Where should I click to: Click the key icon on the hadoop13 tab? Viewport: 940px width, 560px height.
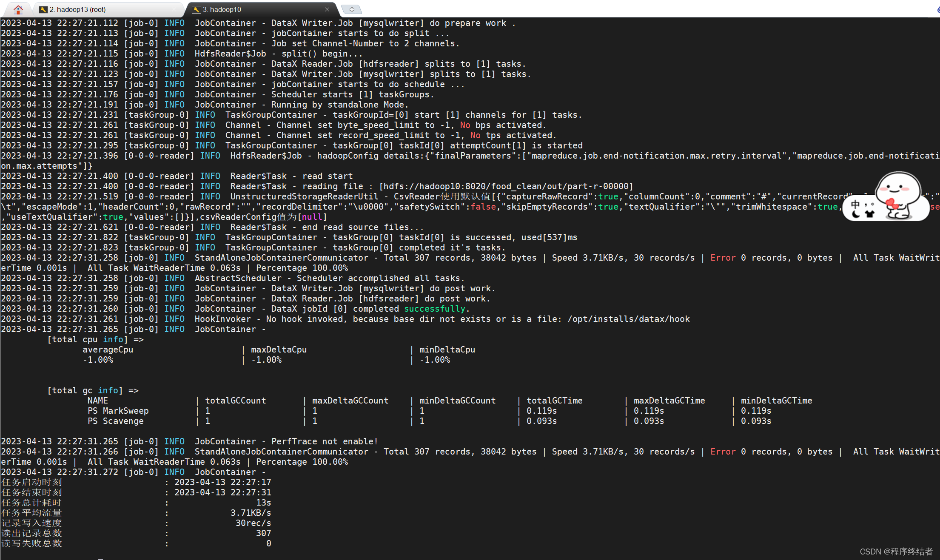coord(43,9)
